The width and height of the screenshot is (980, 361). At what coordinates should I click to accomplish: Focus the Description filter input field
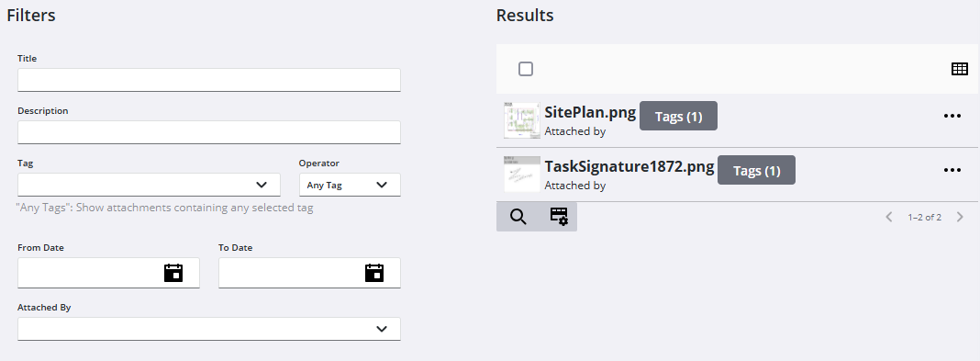click(x=208, y=132)
